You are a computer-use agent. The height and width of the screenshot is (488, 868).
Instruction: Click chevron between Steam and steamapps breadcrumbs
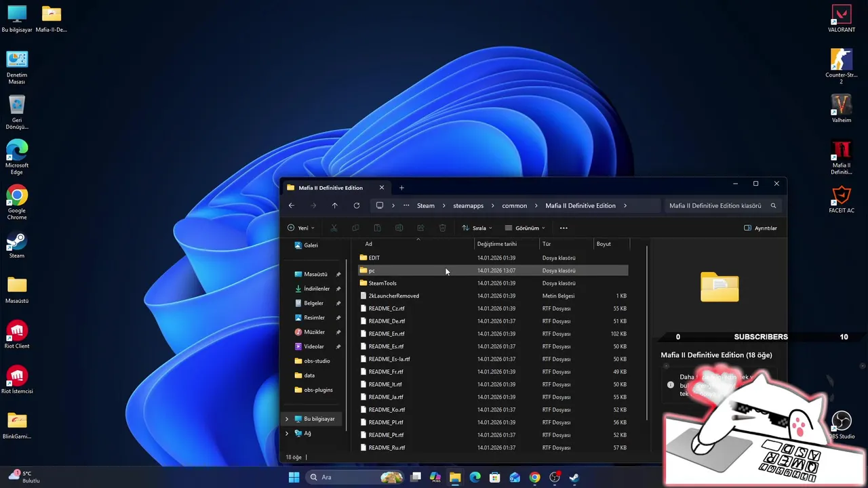tap(444, 205)
